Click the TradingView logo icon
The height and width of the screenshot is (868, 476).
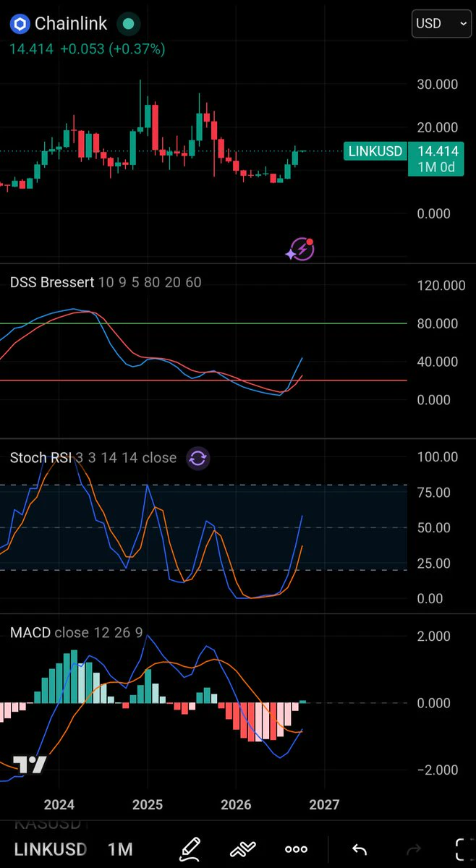point(30,765)
